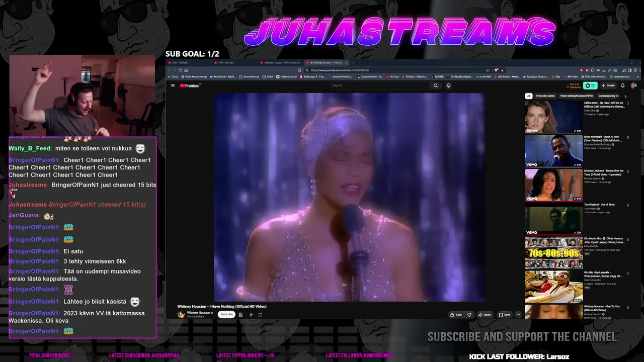
Task: Open options for 90s Hip Hop Legends suggestion
Action: point(628,273)
